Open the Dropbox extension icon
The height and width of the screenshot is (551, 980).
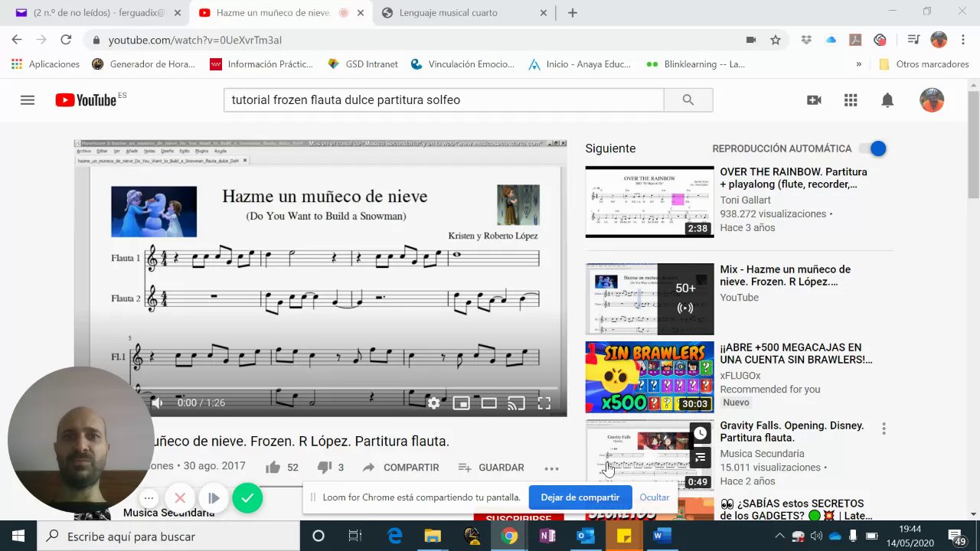pos(807,40)
